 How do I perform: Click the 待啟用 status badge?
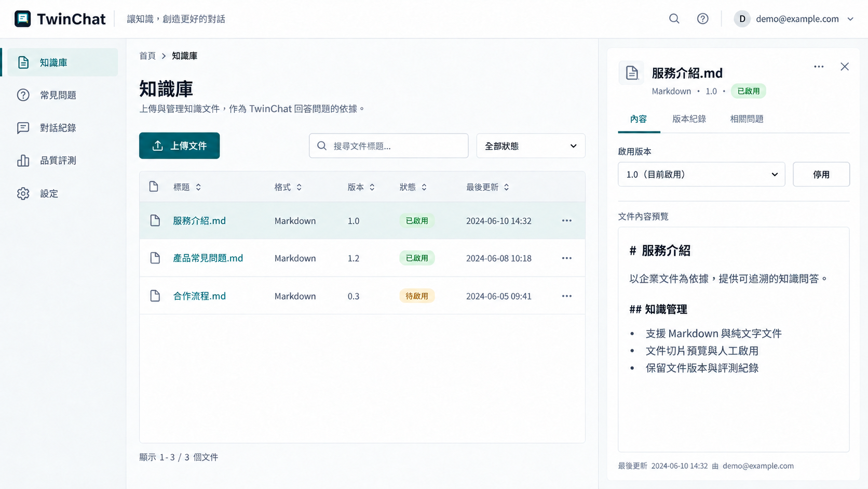click(x=417, y=296)
